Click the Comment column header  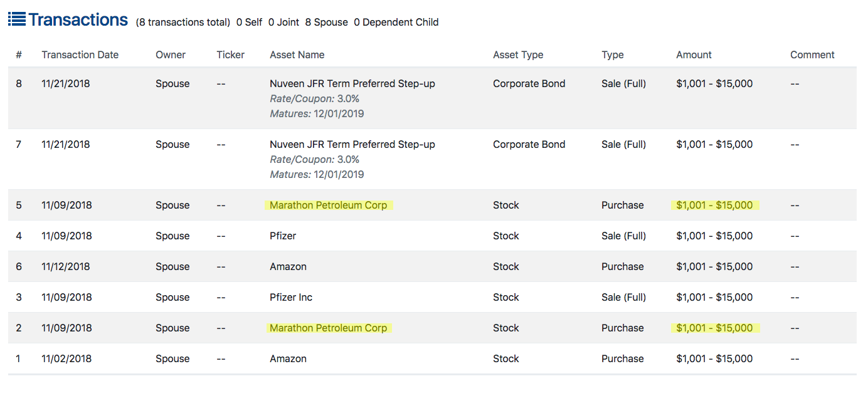pos(812,55)
